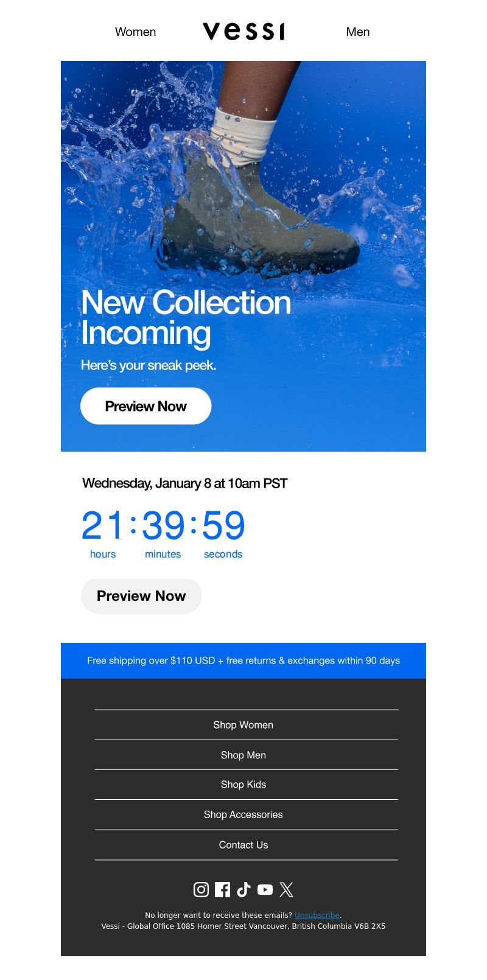Open the X (Twitter) social icon
The image size is (487, 980).
coord(286,889)
